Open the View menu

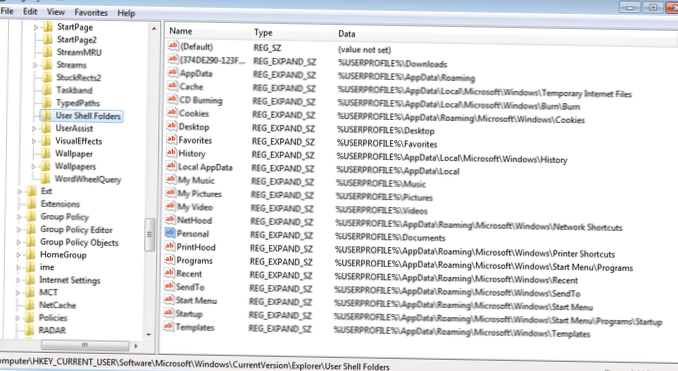[55, 12]
